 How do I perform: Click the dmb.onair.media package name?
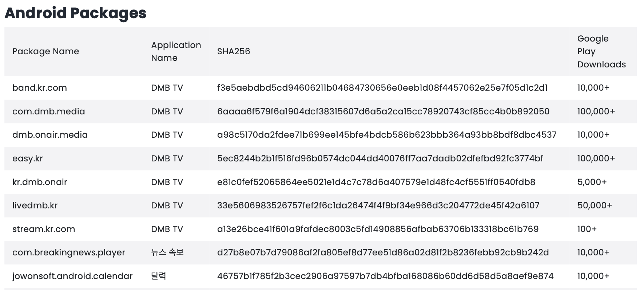[50, 135]
